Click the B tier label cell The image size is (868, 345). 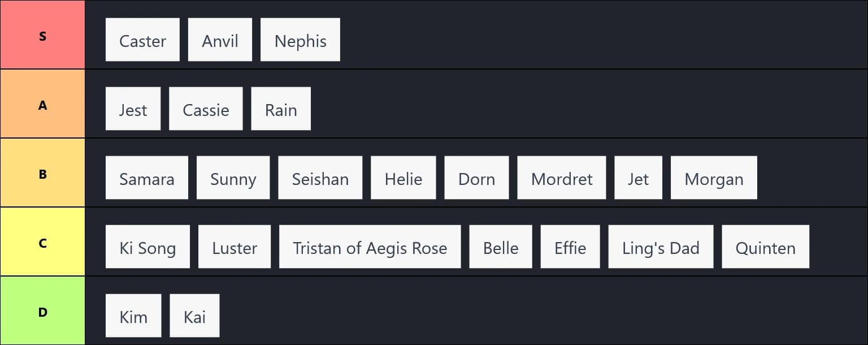pos(42,173)
